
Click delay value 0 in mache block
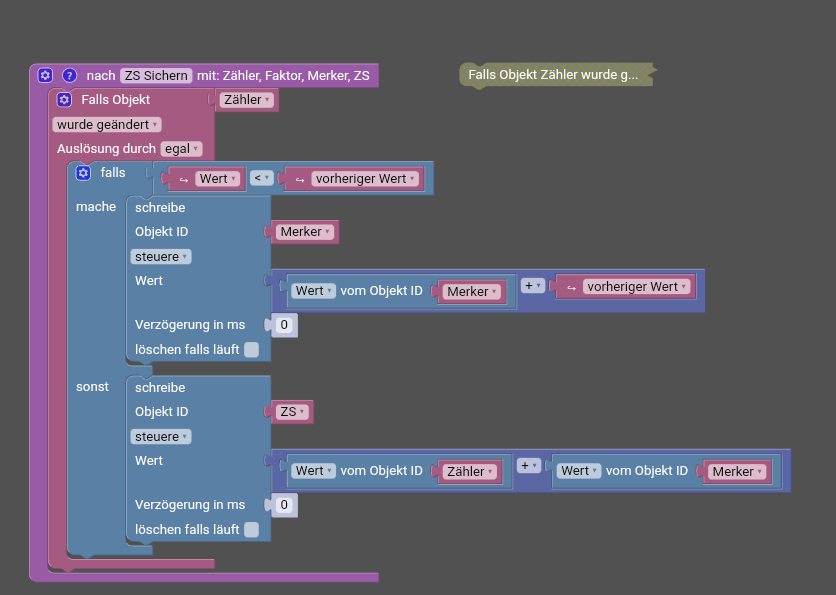(x=284, y=325)
